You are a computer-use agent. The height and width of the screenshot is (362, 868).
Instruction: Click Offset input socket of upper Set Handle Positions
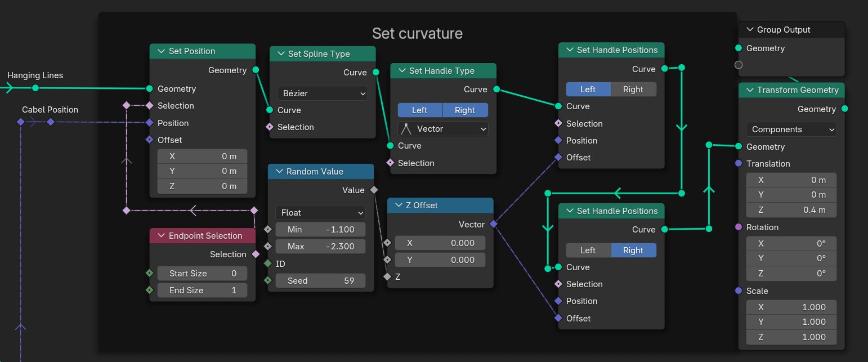click(558, 157)
